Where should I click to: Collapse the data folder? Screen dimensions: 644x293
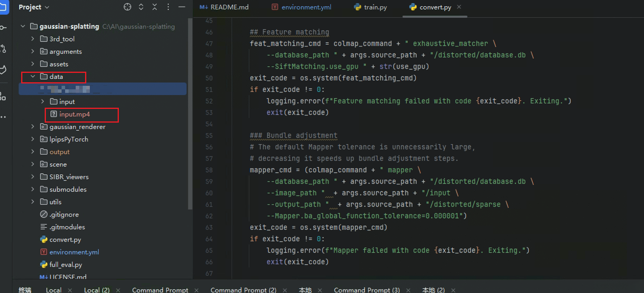point(33,77)
